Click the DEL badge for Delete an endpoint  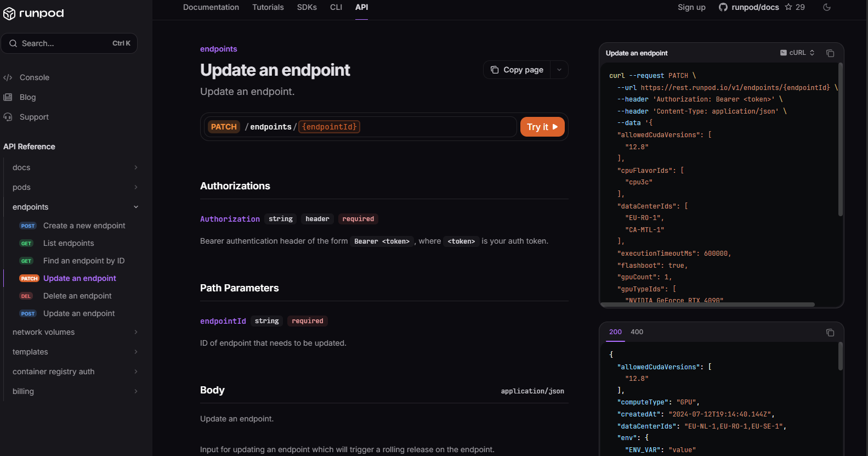point(26,296)
